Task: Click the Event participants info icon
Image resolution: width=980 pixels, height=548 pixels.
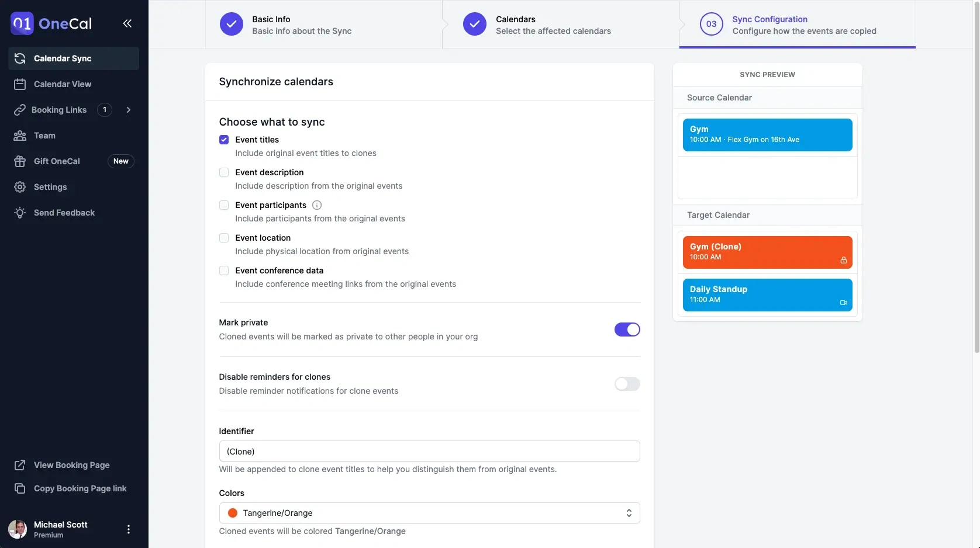Action: pos(316,205)
